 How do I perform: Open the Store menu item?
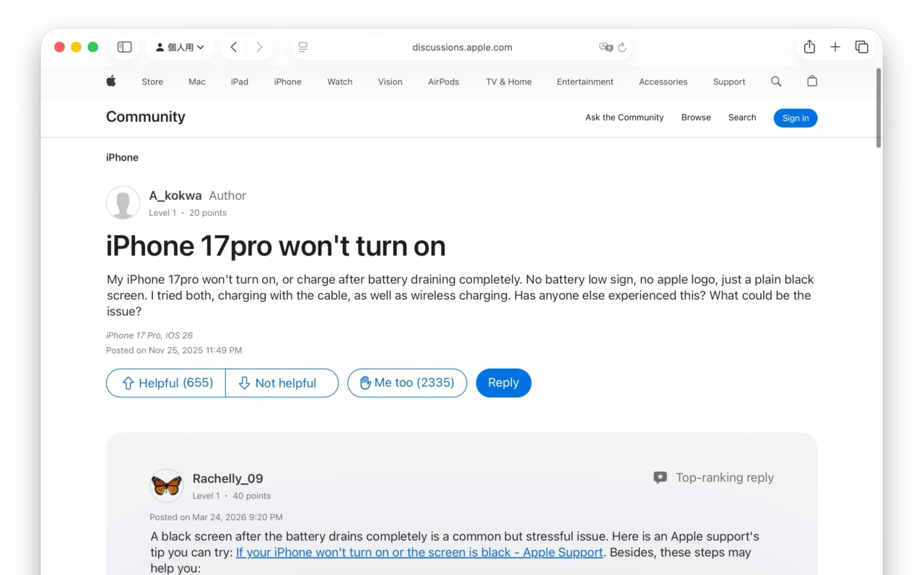coord(152,82)
